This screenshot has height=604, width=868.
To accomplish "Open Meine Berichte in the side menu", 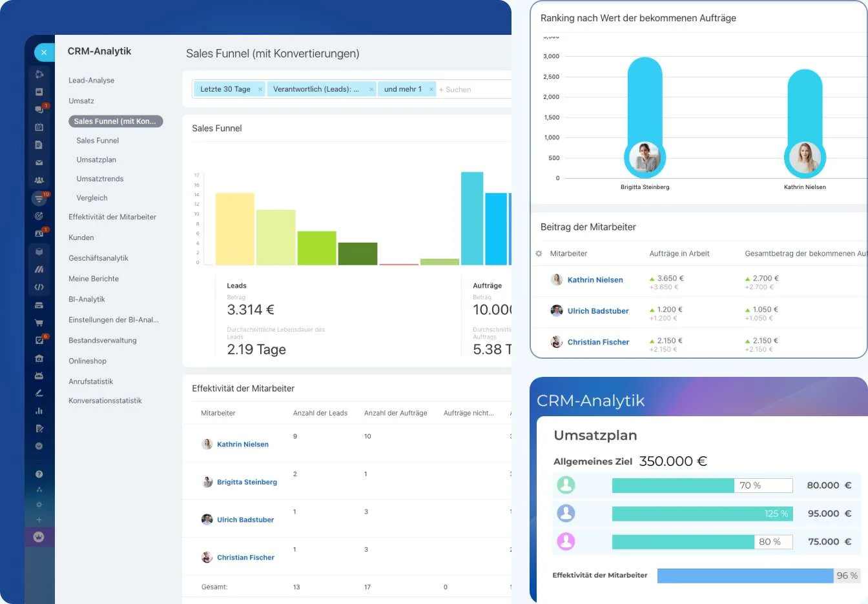I will [94, 279].
